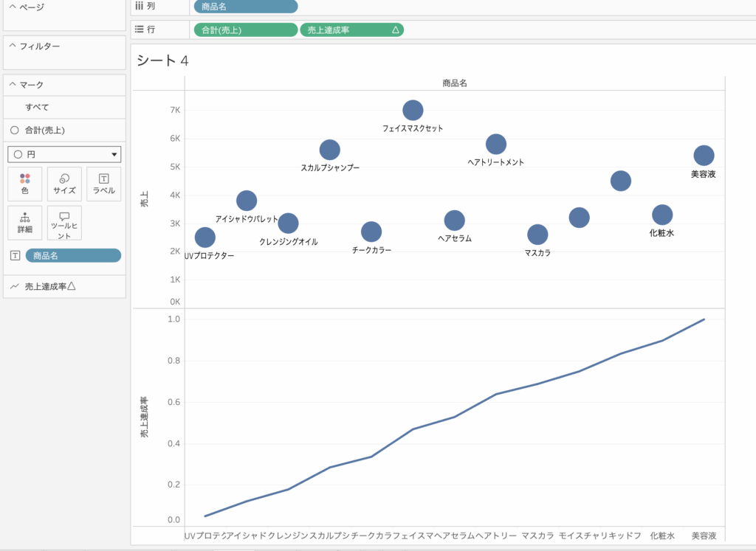The width and height of the screenshot is (756, 551).
Task: Select the ヘアトリートメント circle mark
Action: 496,144
